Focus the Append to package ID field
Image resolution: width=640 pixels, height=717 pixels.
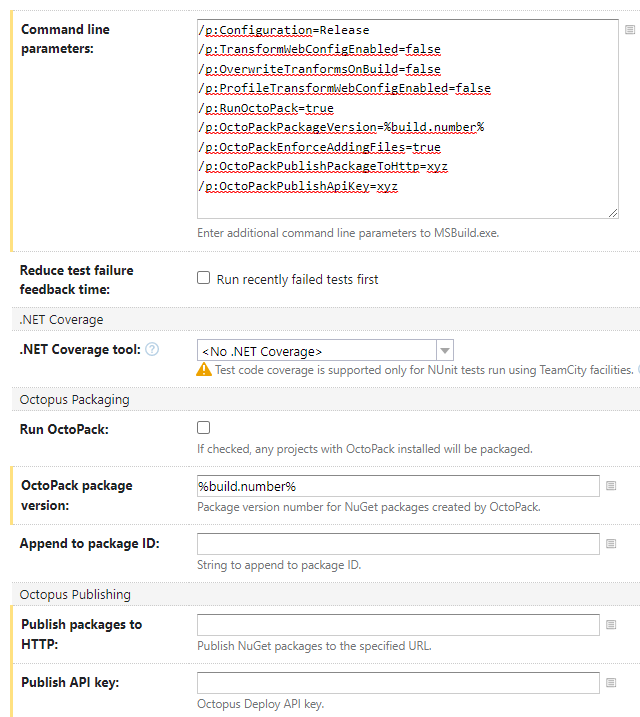tap(398, 544)
